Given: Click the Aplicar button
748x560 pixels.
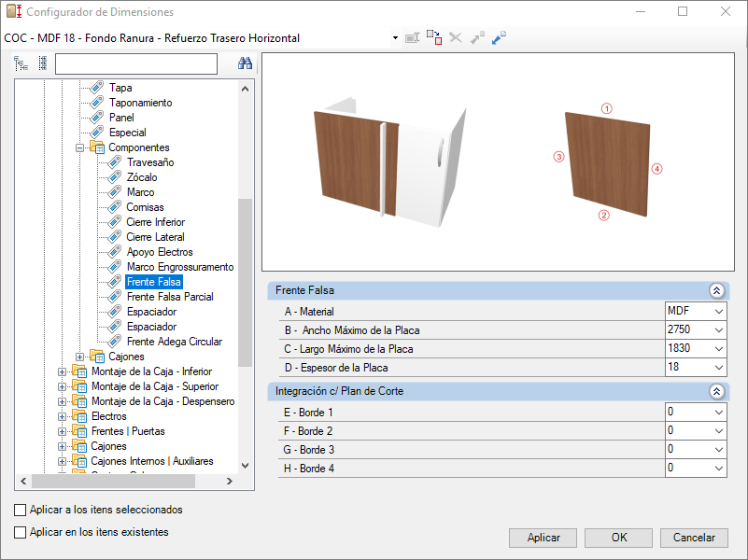Looking at the screenshot, I should (x=543, y=538).
